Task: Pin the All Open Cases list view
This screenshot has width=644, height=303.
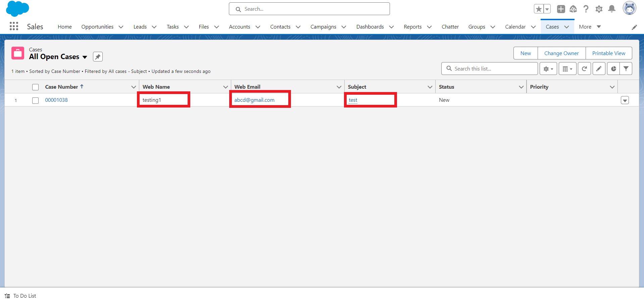Action: coord(98,57)
